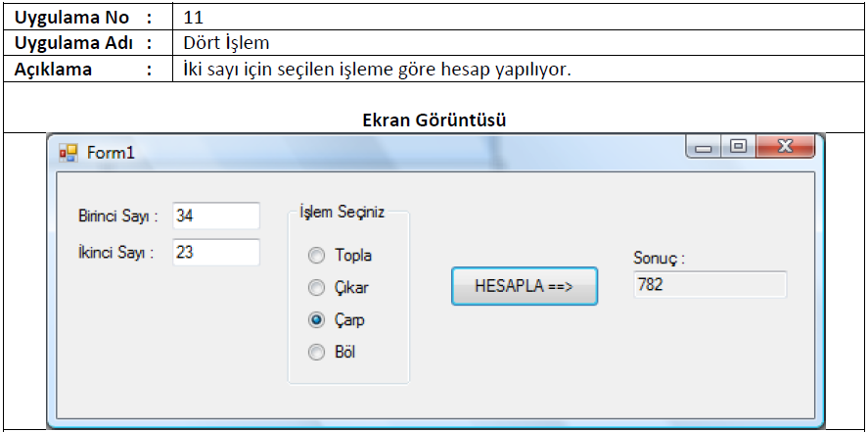
Task: Click the Sonuç label above result box
Action: [x=660, y=258]
